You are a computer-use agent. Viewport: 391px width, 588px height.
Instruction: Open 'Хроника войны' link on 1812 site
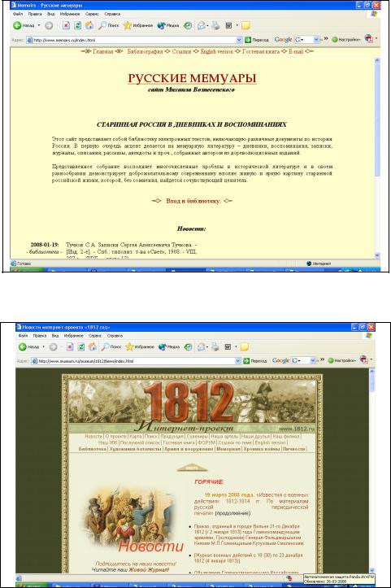pos(262,449)
